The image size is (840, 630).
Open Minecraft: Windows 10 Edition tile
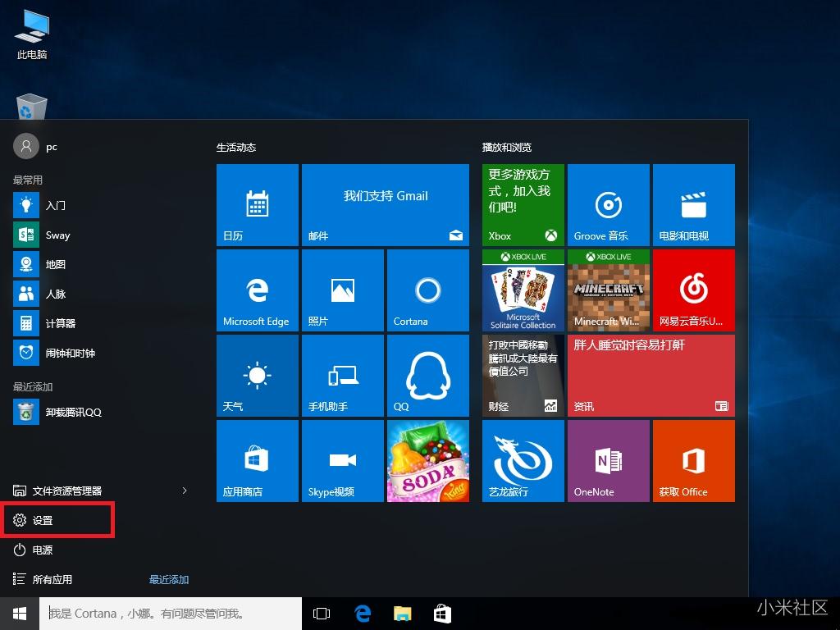coord(608,290)
